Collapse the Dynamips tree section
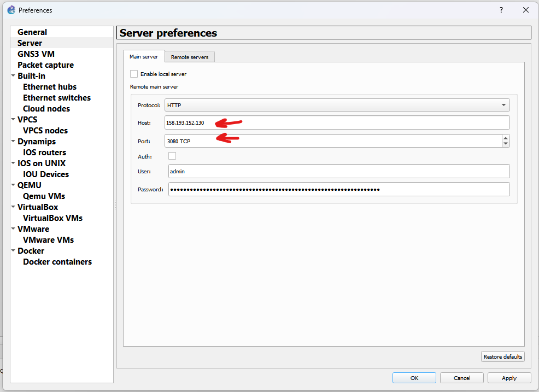Screen dimensions: 539x392 [13, 141]
